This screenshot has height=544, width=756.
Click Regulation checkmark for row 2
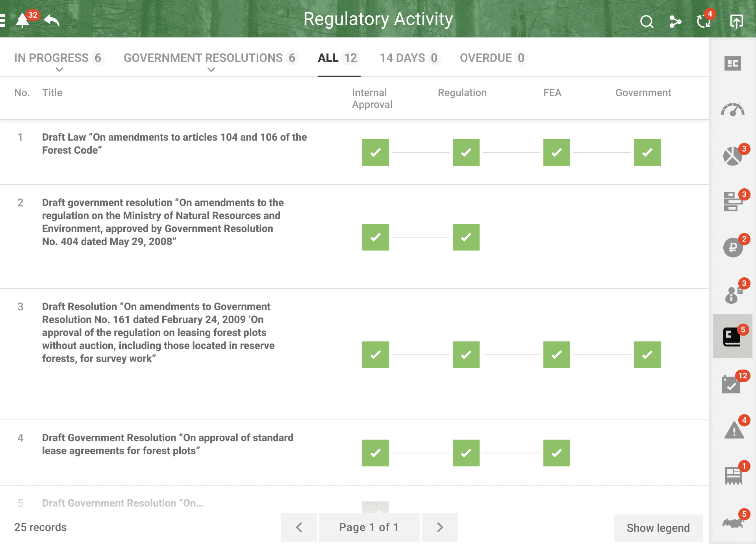coord(466,237)
